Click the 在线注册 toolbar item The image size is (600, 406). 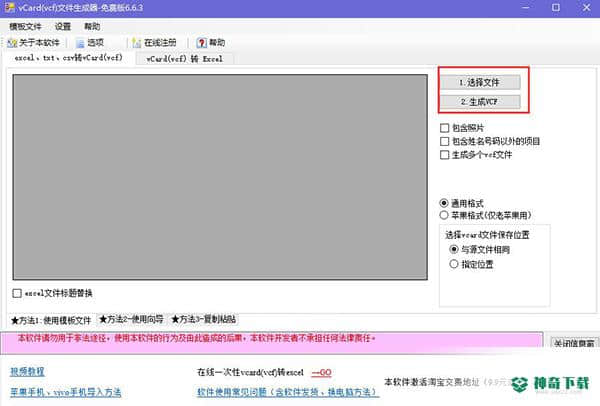pos(154,43)
